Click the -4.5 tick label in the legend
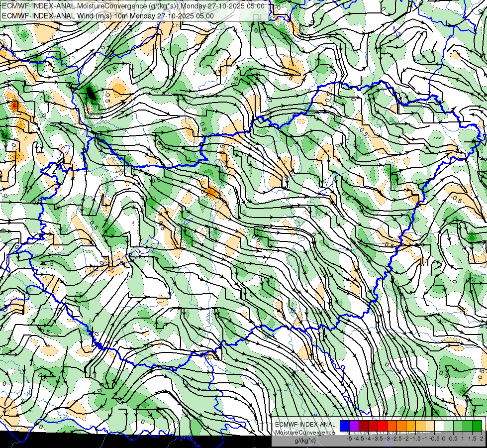 tap(359, 439)
